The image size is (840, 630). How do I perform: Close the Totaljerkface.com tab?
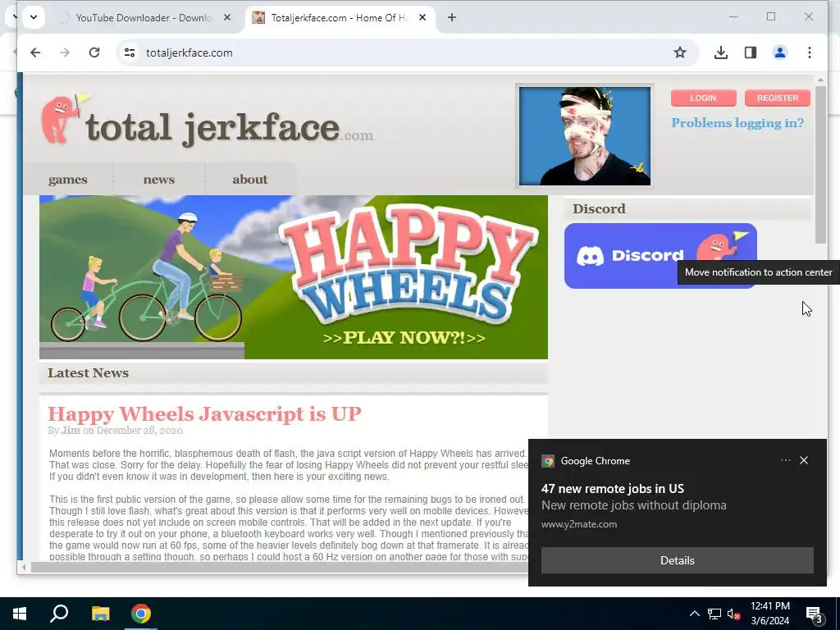[x=422, y=18]
